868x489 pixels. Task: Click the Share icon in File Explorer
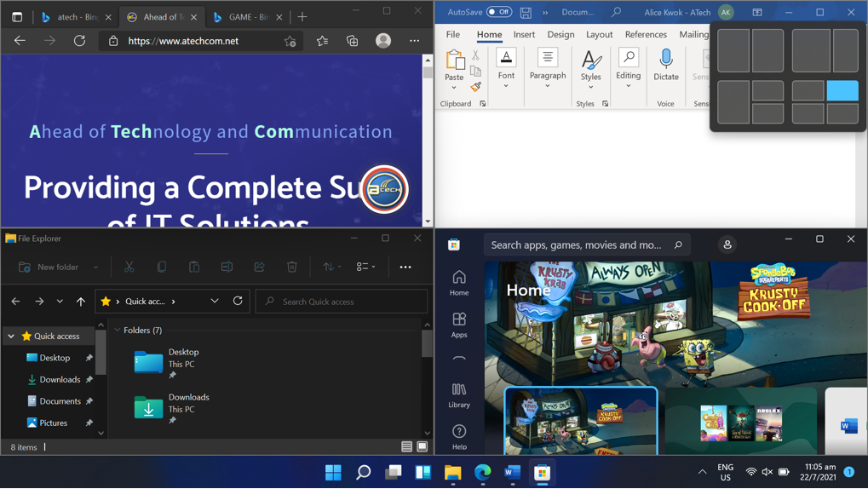(x=259, y=267)
